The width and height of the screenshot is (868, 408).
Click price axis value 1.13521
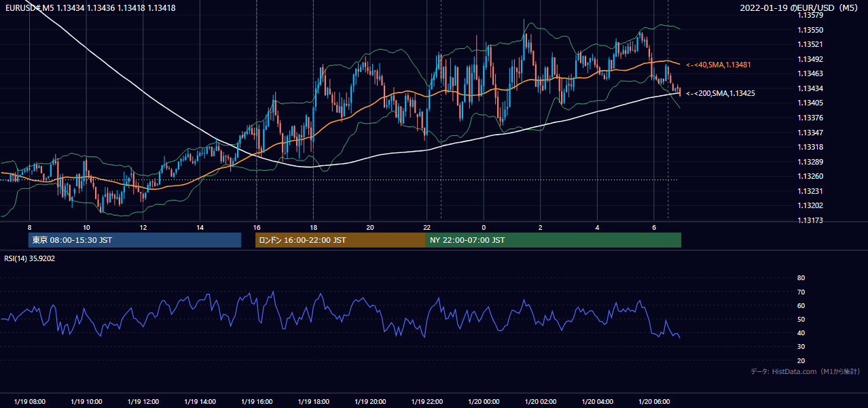tap(810, 44)
